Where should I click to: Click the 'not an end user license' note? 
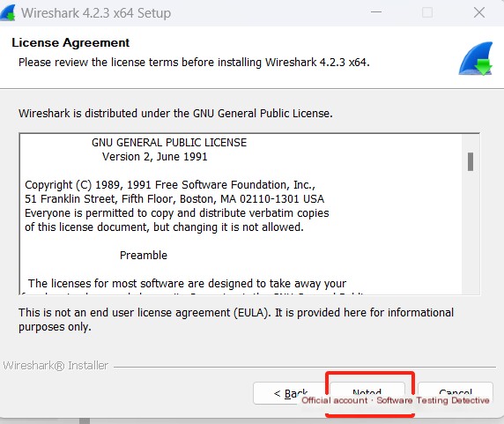pyautogui.click(x=236, y=319)
